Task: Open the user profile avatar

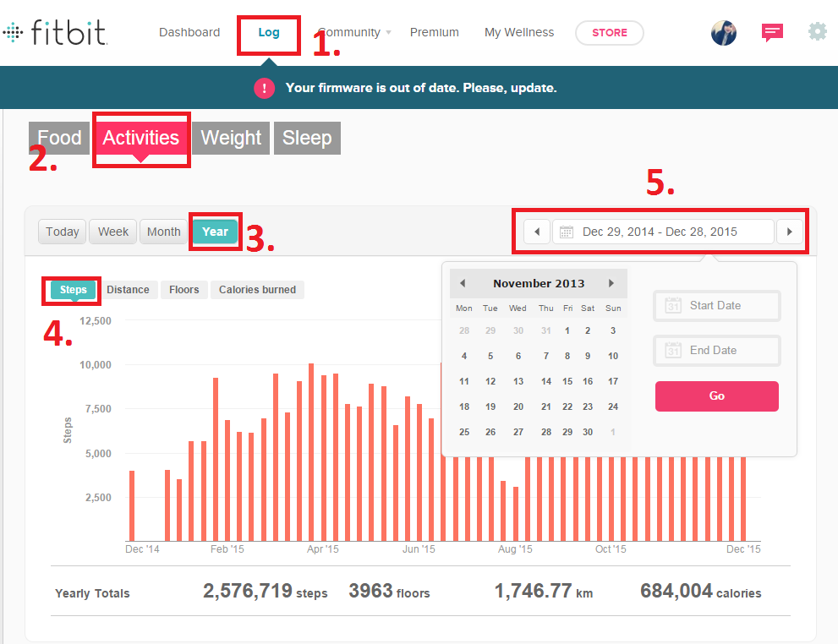Action: click(x=724, y=33)
